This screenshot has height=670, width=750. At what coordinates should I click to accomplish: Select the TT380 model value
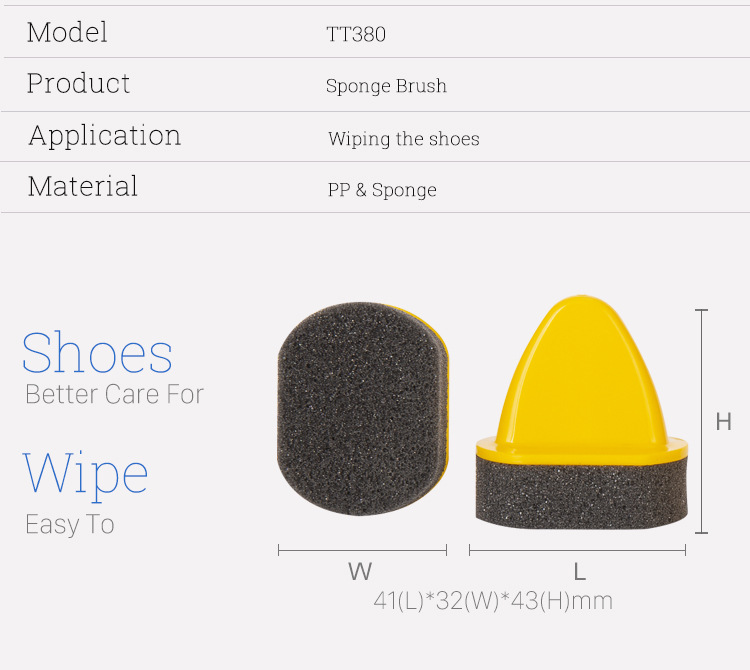356,34
